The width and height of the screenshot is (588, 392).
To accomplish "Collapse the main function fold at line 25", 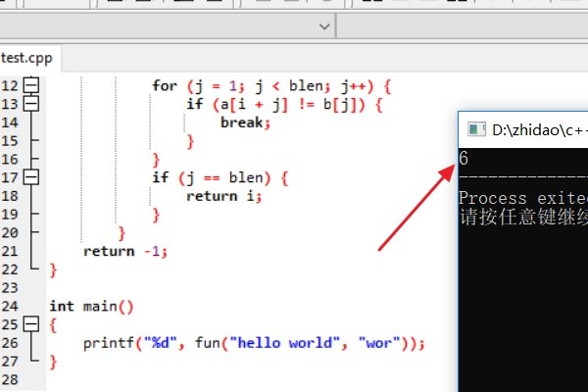I will [32, 324].
